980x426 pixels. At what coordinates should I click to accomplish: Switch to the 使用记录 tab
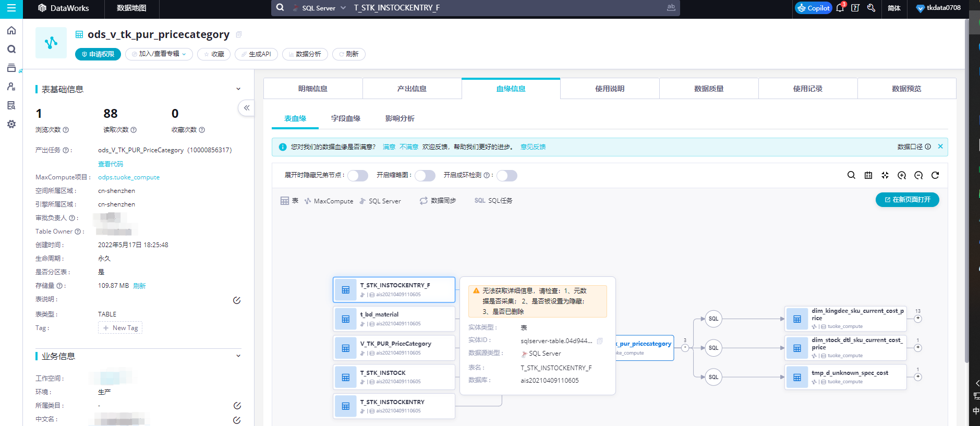coord(808,89)
